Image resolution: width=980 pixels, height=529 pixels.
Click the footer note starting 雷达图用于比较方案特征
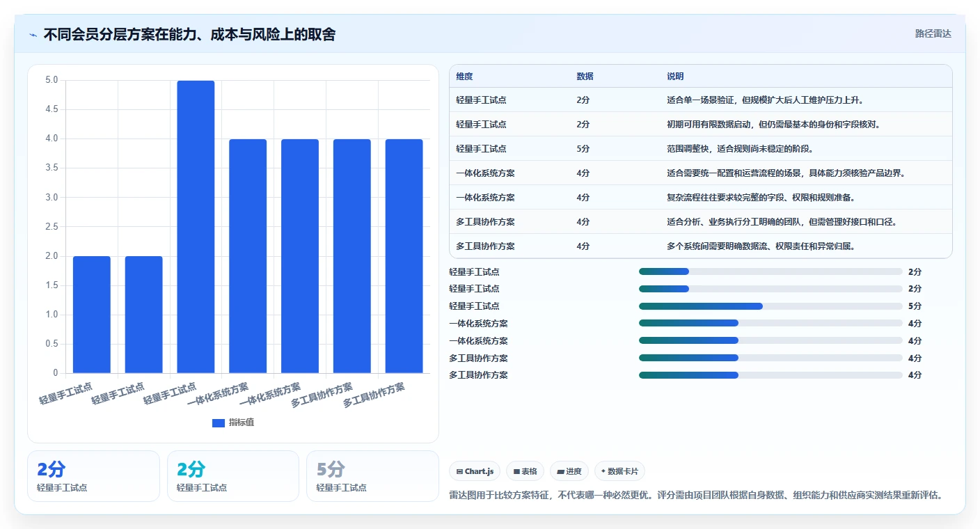coord(697,496)
